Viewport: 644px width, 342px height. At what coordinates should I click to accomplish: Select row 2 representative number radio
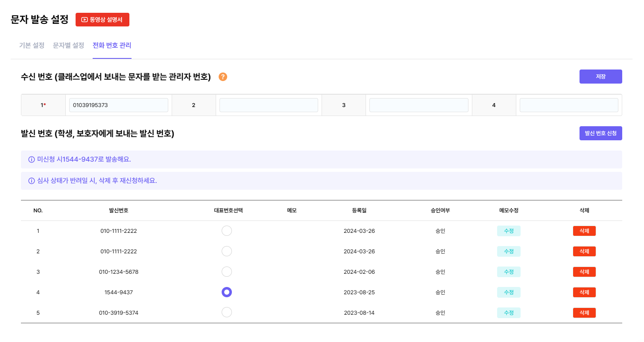[227, 251]
